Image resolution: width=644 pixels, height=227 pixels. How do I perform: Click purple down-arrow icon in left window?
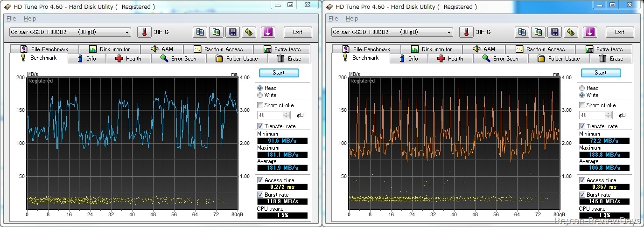point(268,32)
